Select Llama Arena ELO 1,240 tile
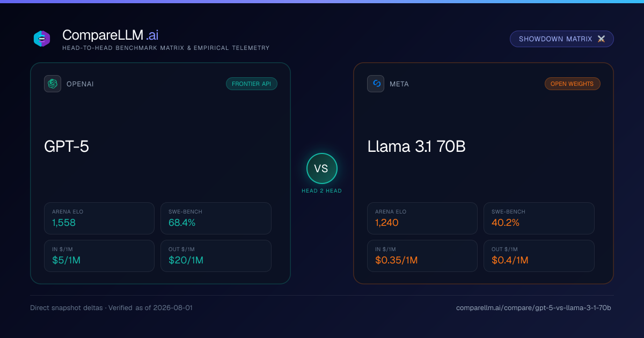 pos(422,218)
